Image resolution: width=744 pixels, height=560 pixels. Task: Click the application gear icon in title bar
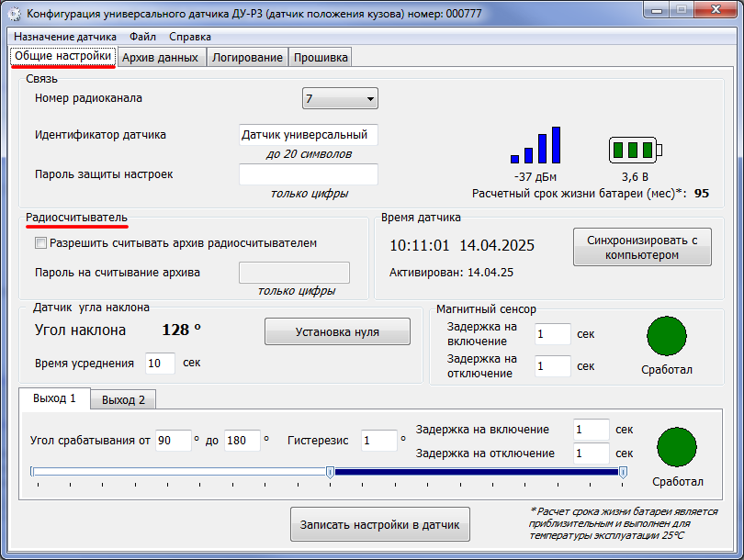click(x=14, y=14)
